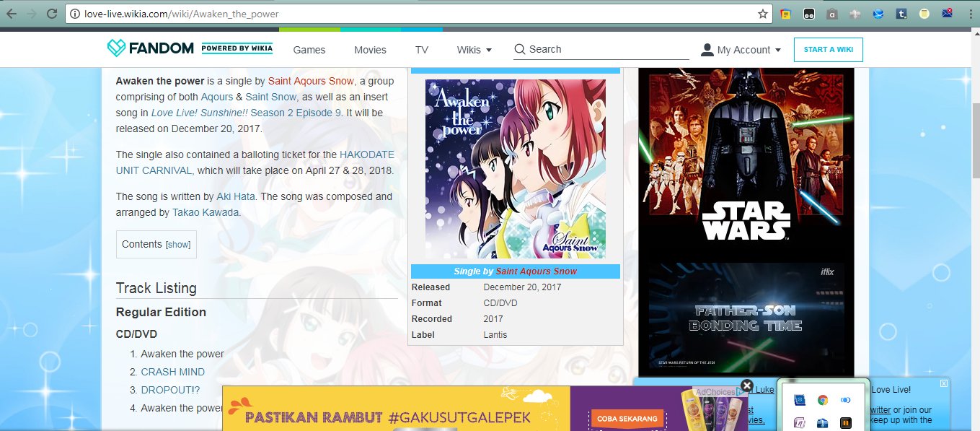Click the FANDOM heart logo
980x431 pixels.
click(x=116, y=48)
